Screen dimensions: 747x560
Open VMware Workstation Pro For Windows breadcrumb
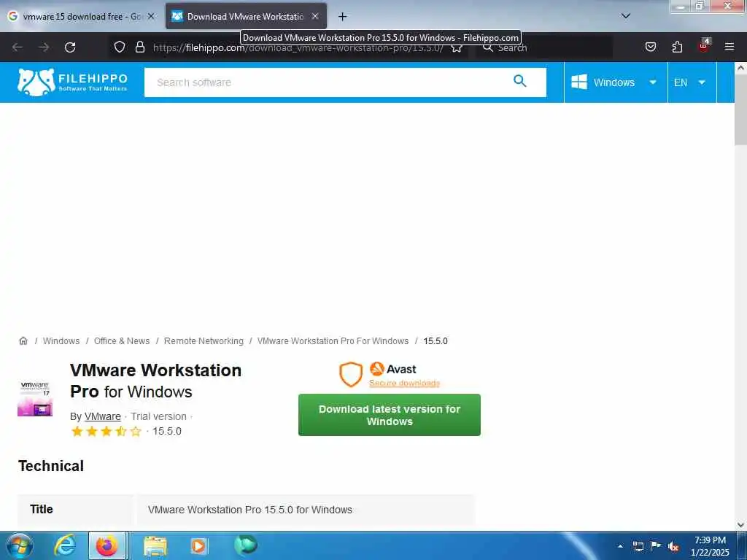[x=333, y=341]
